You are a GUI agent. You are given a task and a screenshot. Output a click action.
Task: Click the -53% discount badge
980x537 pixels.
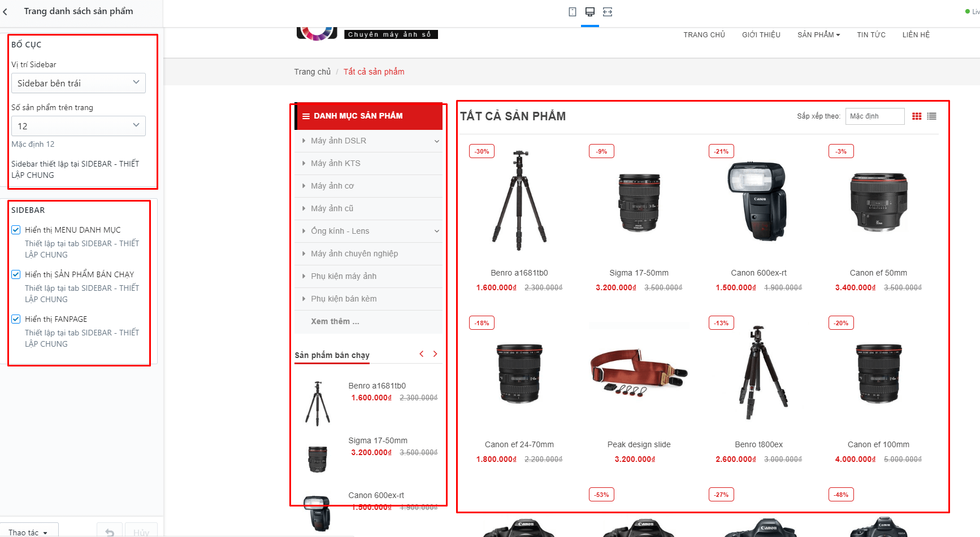click(x=602, y=495)
